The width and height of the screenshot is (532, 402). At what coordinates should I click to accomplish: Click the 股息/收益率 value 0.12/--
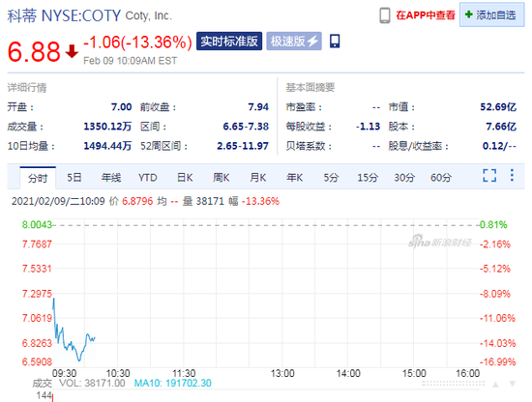(x=499, y=146)
